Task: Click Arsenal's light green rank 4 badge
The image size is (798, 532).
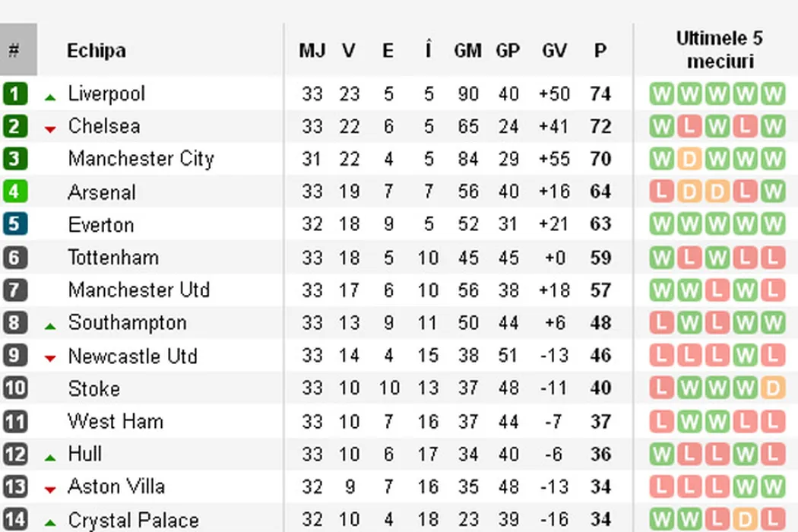Action: click(x=14, y=192)
